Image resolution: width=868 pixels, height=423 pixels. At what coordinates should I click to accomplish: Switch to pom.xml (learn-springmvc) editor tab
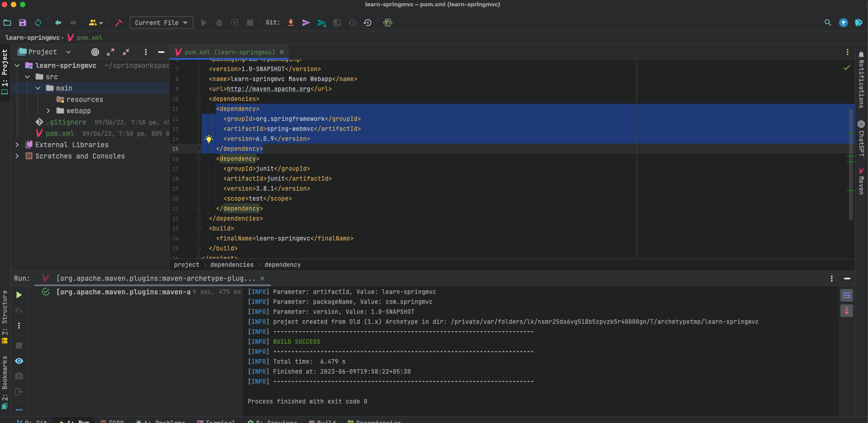click(229, 52)
